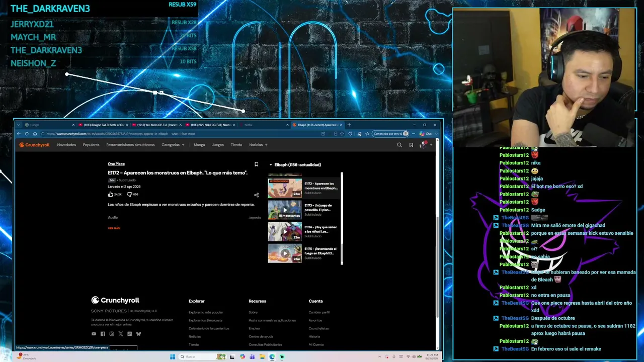
Task: Like the episode with thumbs up
Action: pyautogui.click(x=110, y=194)
